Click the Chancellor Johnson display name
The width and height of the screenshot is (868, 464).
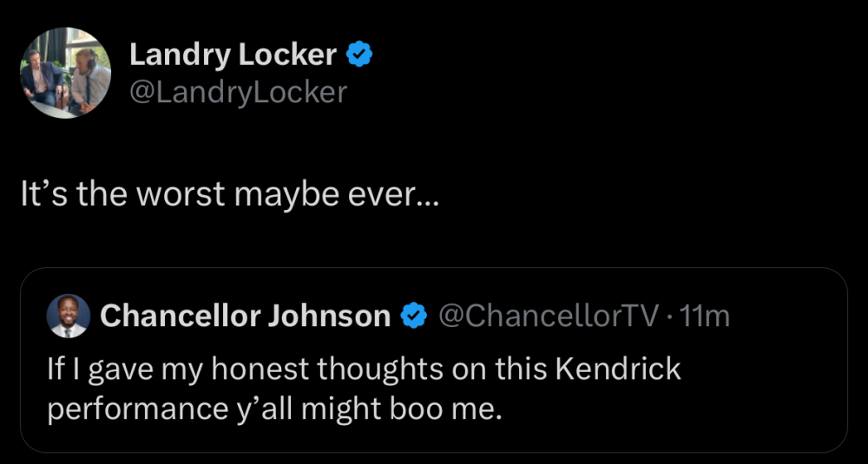click(246, 317)
